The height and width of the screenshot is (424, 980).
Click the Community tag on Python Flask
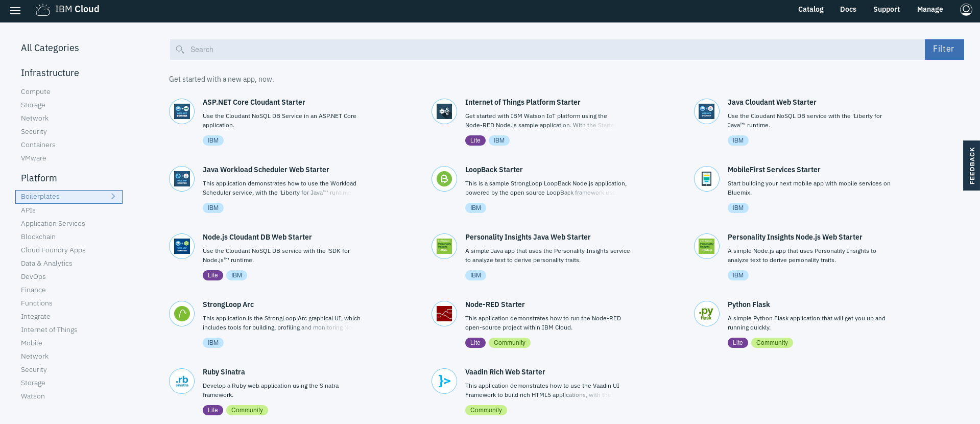(772, 343)
